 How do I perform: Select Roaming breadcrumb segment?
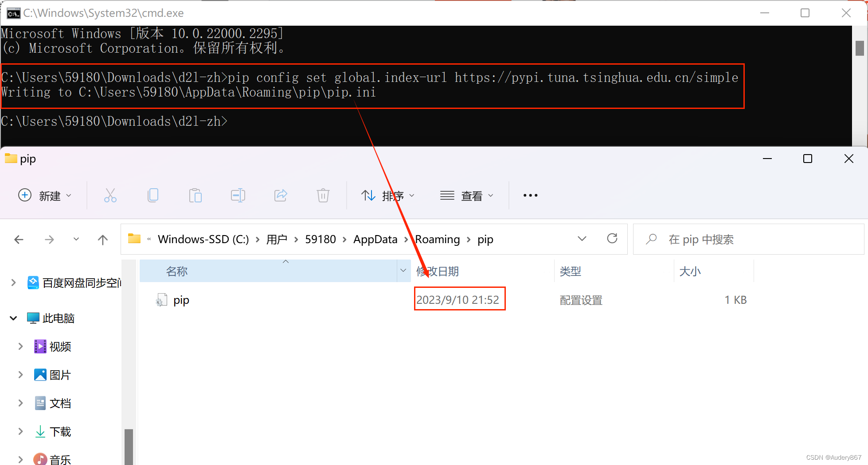coord(438,239)
